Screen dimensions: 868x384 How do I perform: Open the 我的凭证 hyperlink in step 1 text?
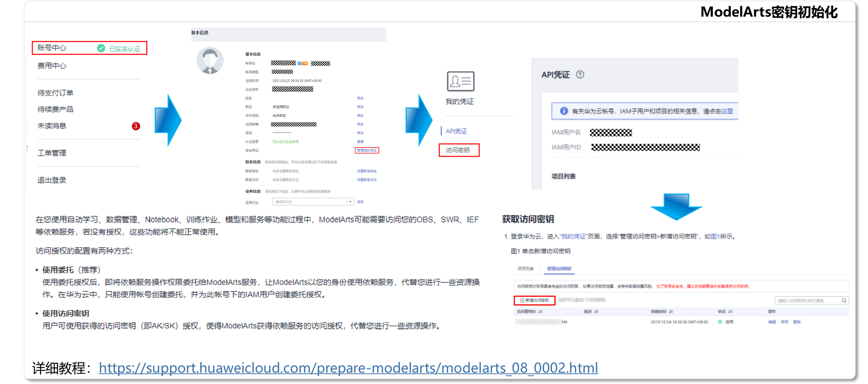(573, 236)
